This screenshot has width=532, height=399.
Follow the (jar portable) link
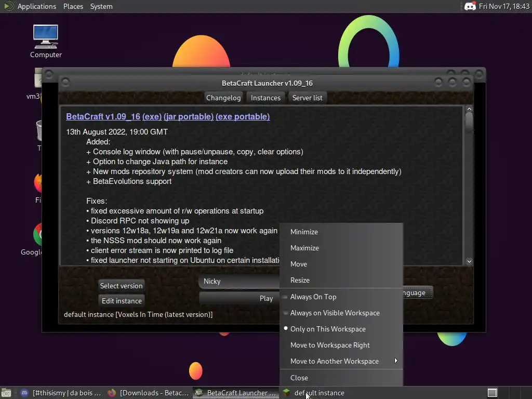click(x=189, y=116)
